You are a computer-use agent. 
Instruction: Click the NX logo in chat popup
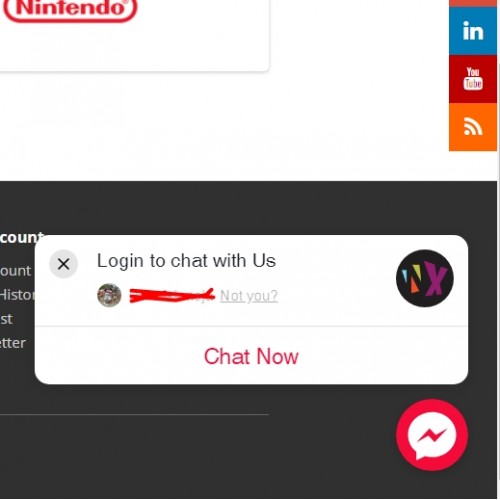click(x=425, y=278)
